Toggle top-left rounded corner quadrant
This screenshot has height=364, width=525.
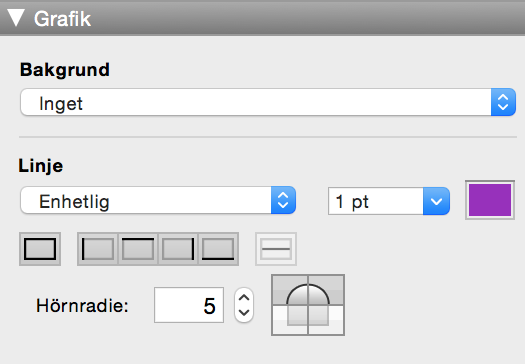click(x=290, y=290)
